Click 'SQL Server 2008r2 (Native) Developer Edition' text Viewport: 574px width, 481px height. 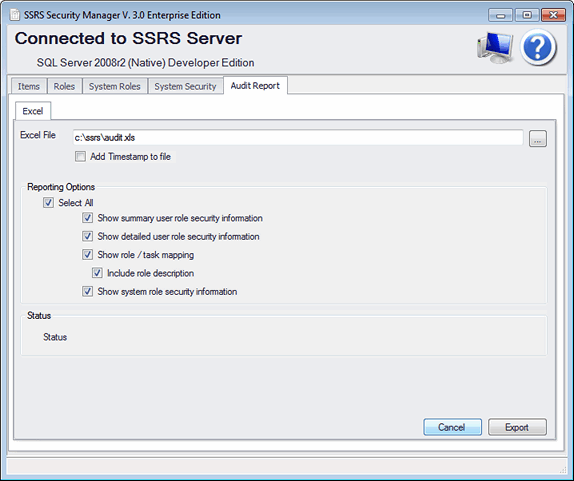(x=145, y=63)
